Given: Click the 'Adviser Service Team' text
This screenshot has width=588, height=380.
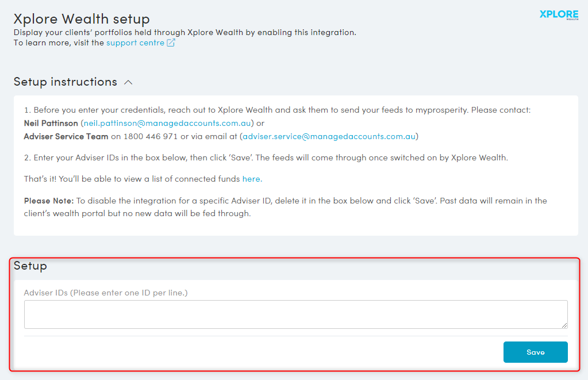Looking at the screenshot, I should coord(66,136).
